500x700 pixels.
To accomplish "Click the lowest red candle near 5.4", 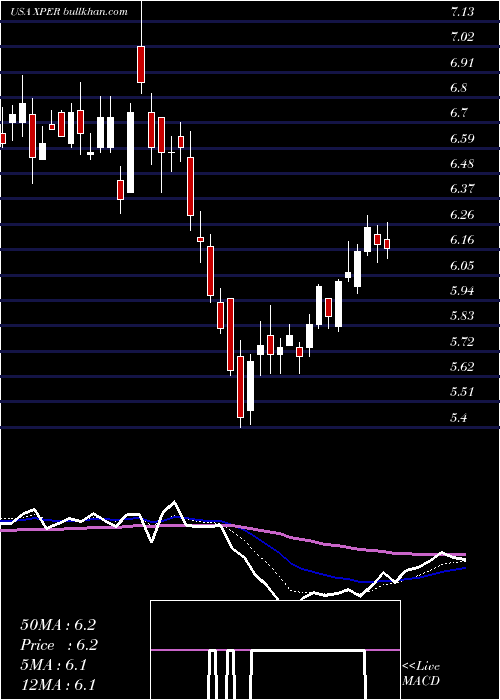I will [x=241, y=387].
